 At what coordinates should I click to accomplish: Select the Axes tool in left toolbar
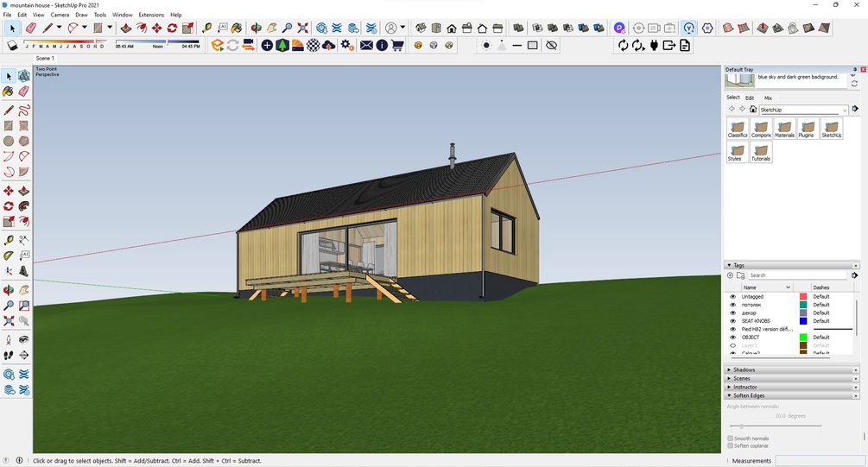tap(9, 271)
